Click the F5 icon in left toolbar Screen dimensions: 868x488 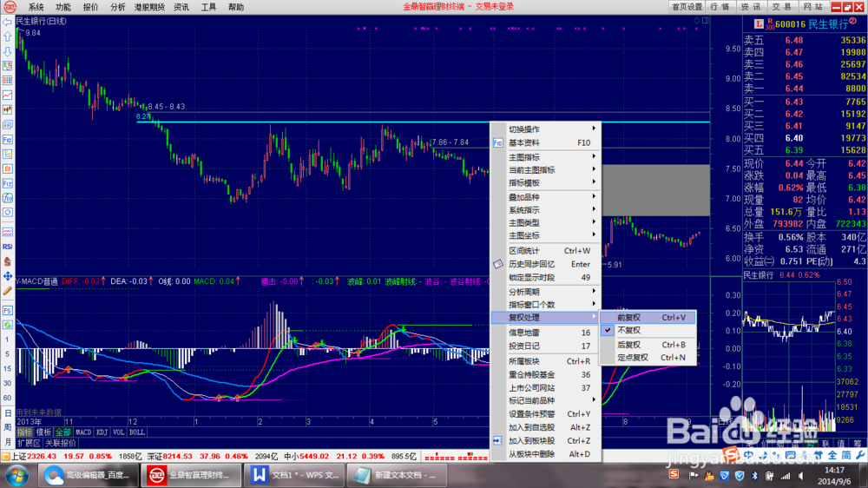coord(7,310)
